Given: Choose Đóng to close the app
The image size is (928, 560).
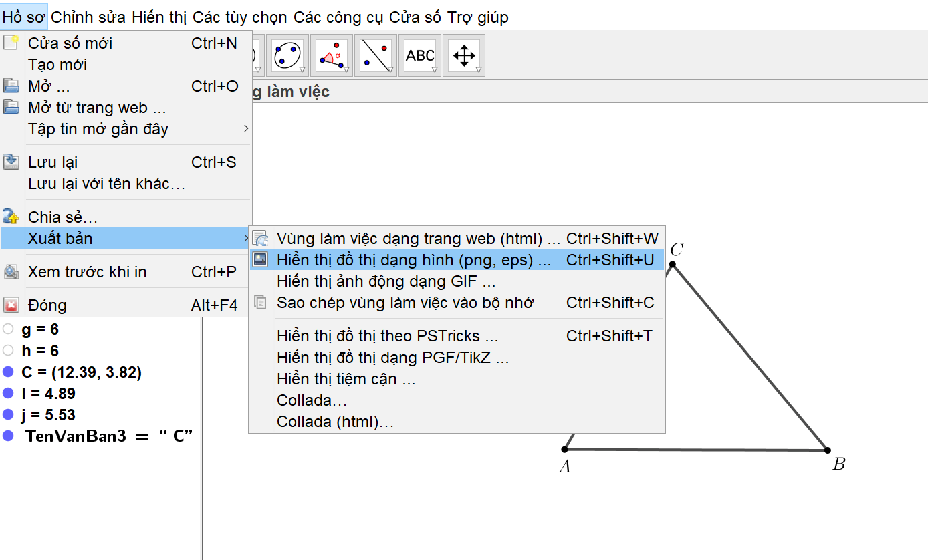Looking at the screenshot, I should pyautogui.click(x=126, y=305).
